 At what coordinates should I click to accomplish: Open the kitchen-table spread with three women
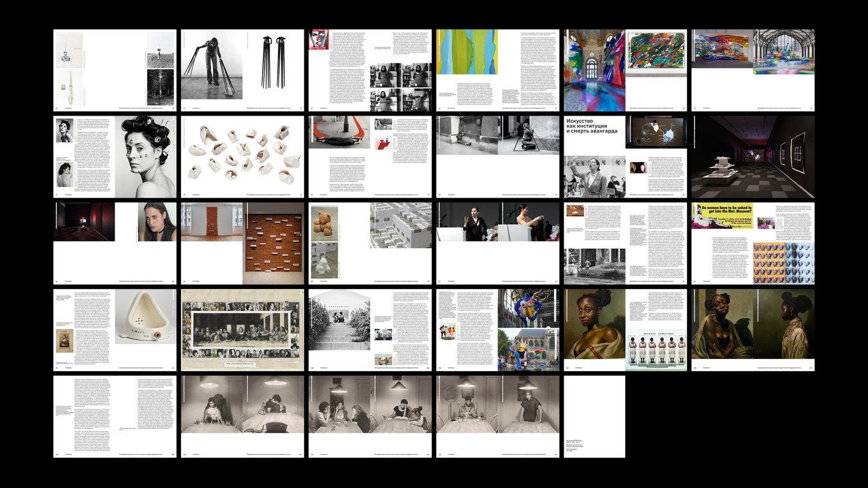pos(370,417)
